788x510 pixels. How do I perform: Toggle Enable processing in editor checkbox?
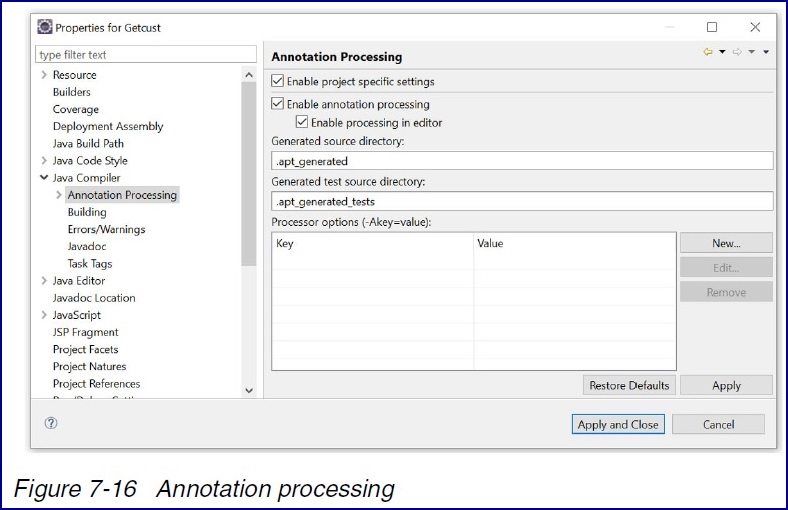pyautogui.click(x=302, y=123)
